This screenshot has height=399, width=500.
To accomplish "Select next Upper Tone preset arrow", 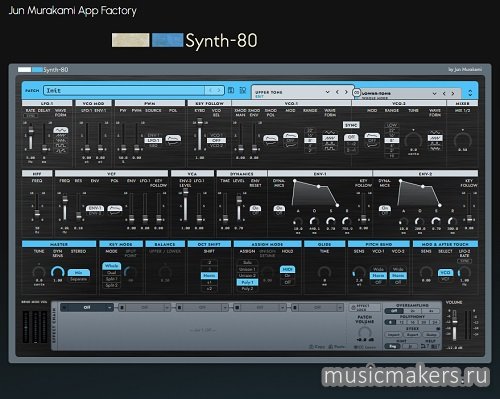I will pos(346,92).
